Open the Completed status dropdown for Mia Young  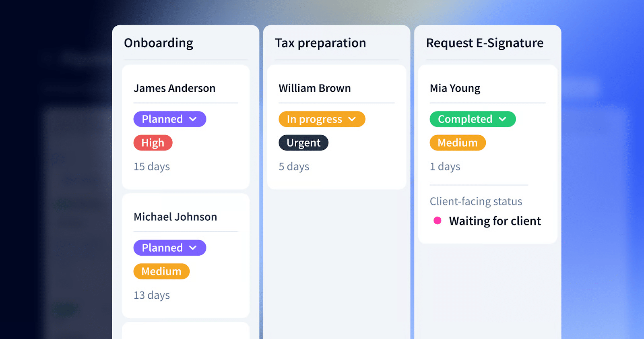[x=472, y=119]
